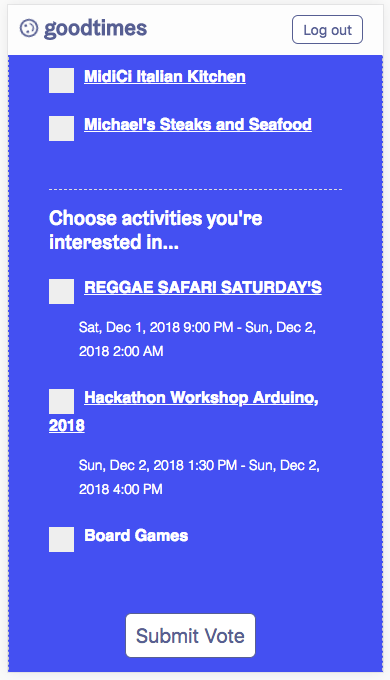
Task: Enable the Hackathon Workshop Arduino checkbox
Action: pos(61,401)
